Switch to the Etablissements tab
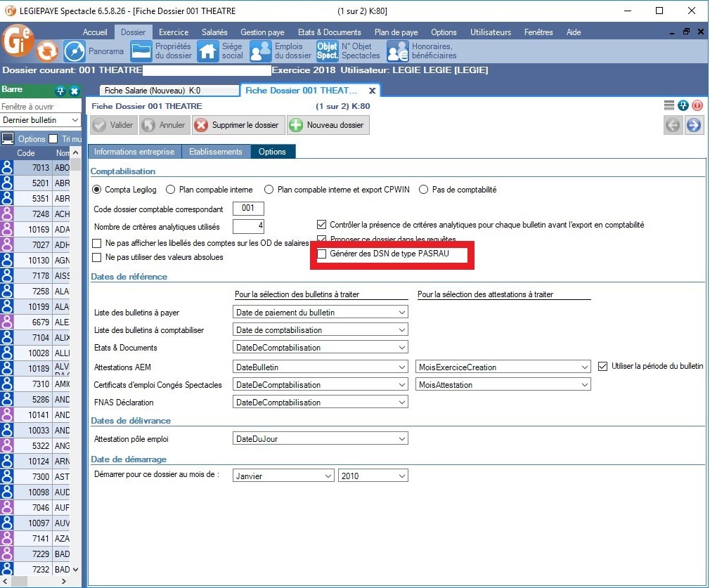This screenshot has height=588, width=710. click(x=216, y=152)
